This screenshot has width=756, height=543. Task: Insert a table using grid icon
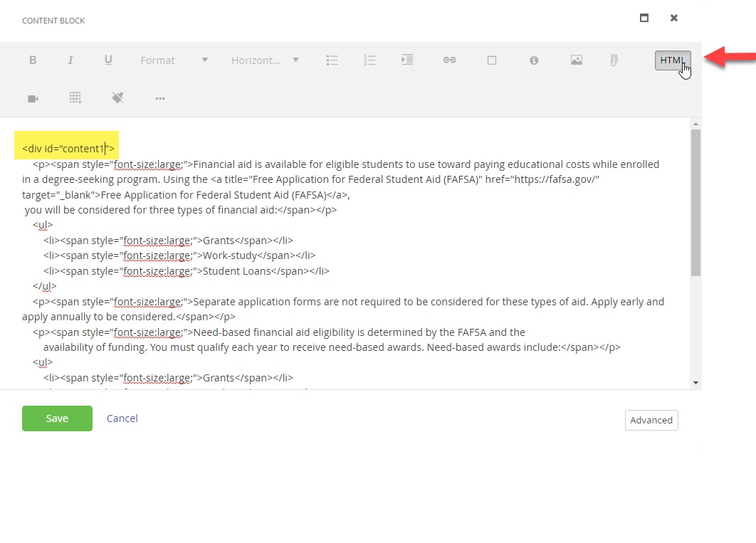click(75, 98)
